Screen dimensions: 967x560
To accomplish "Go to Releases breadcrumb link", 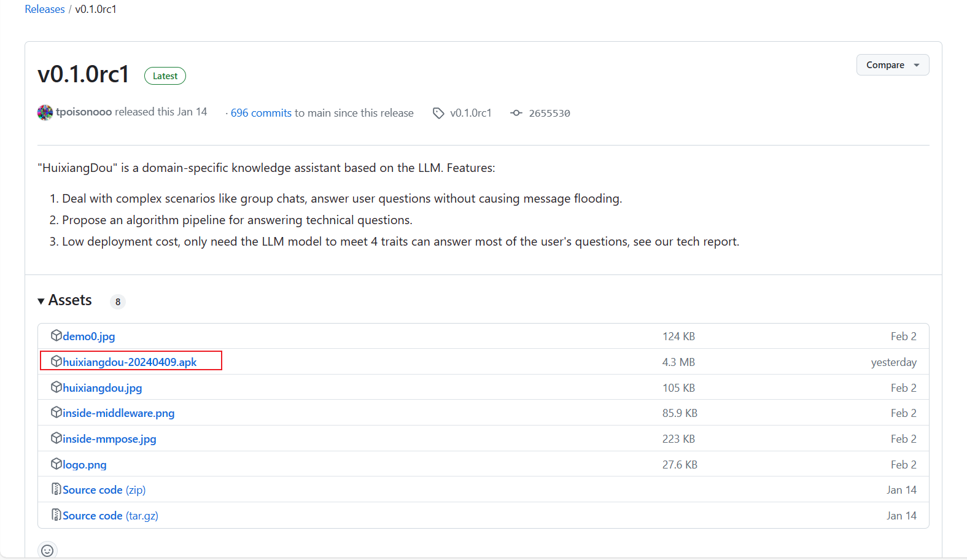I will coord(45,9).
